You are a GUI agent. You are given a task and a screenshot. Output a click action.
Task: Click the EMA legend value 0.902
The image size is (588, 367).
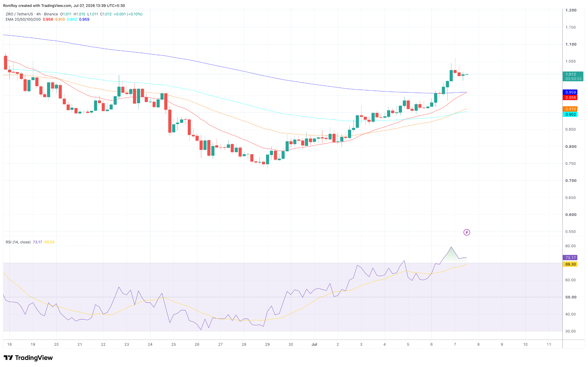point(72,19)
